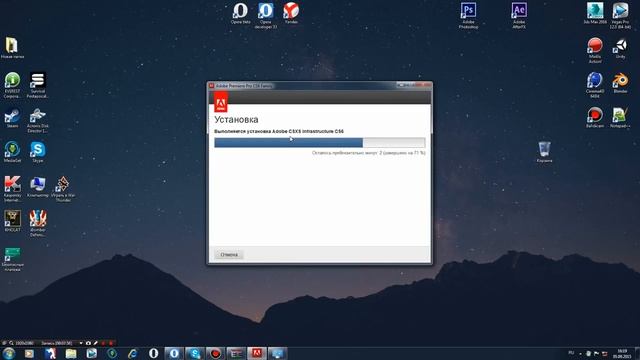Open the Opera beta desktop shortcut

(240, 13)
